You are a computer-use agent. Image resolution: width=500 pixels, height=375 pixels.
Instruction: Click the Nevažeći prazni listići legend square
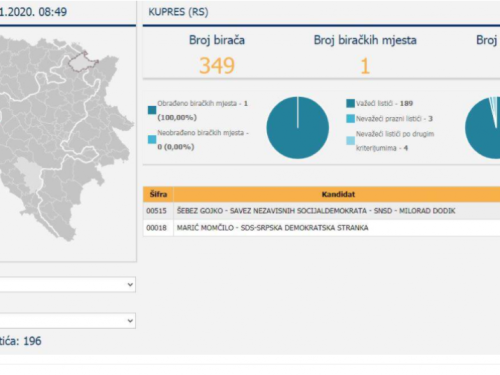(x=350, y=119)
